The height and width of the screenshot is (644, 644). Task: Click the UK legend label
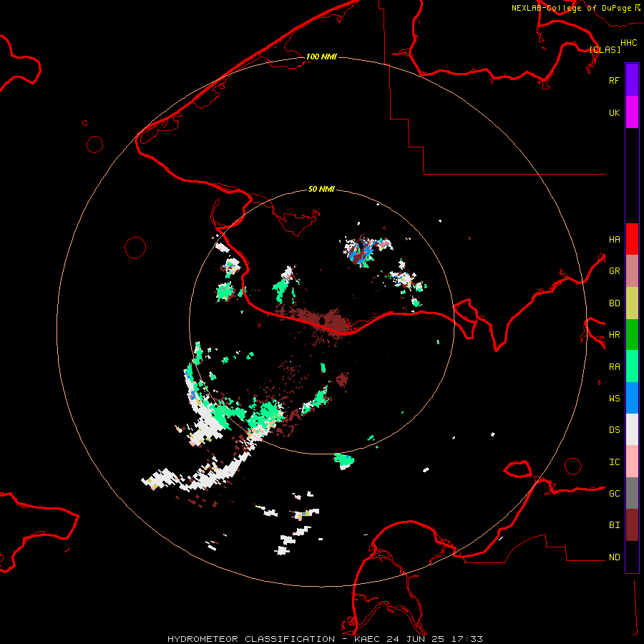click(614, 112)
